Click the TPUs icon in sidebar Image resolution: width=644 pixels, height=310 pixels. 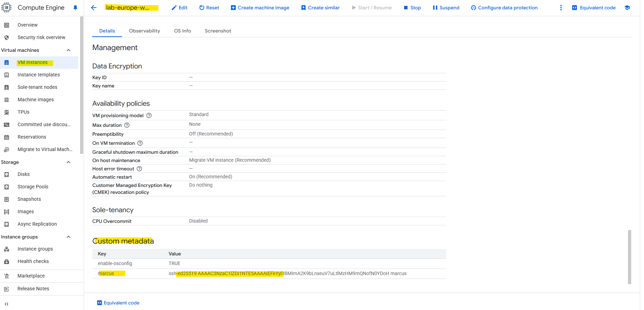7,112
